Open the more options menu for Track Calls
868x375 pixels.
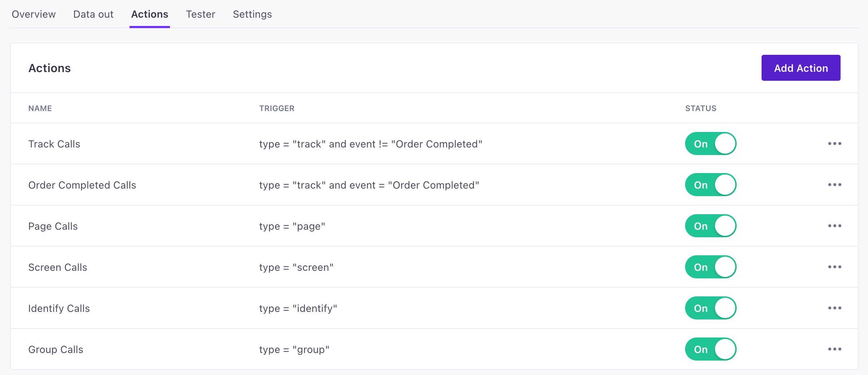pyautogui.click(x=834, y=144)
